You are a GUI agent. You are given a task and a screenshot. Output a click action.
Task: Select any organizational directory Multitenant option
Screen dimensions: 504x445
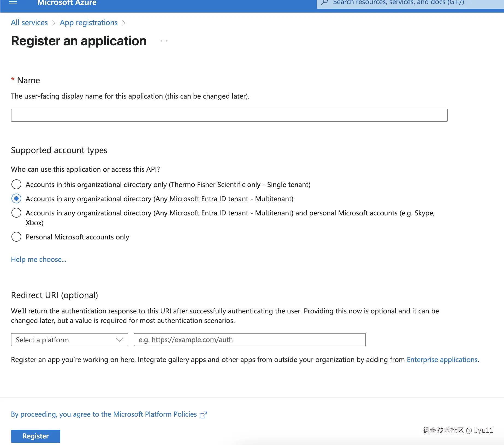(x=16, y=198)
